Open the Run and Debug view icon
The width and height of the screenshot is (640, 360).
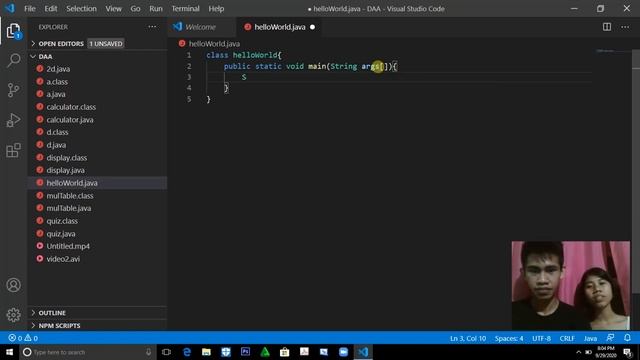click(x=13, y=120)
